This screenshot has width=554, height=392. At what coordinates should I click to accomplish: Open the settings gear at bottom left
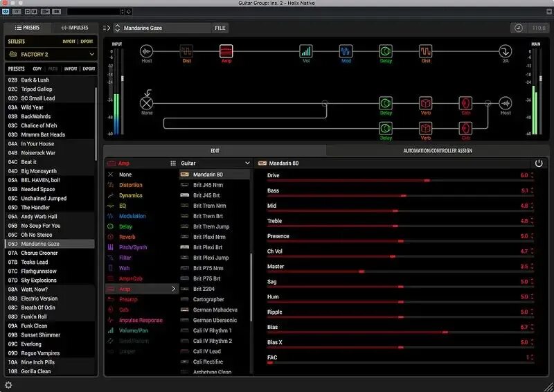point(8,385)
